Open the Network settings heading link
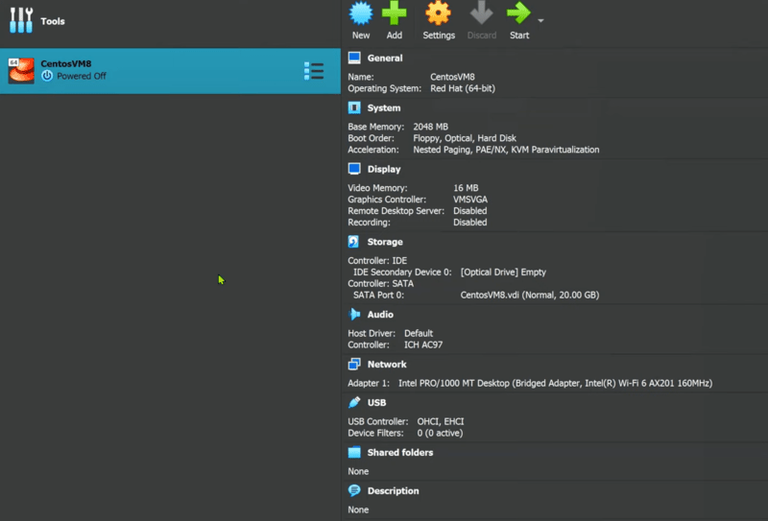768x521 pixels. tap(387, 364)
